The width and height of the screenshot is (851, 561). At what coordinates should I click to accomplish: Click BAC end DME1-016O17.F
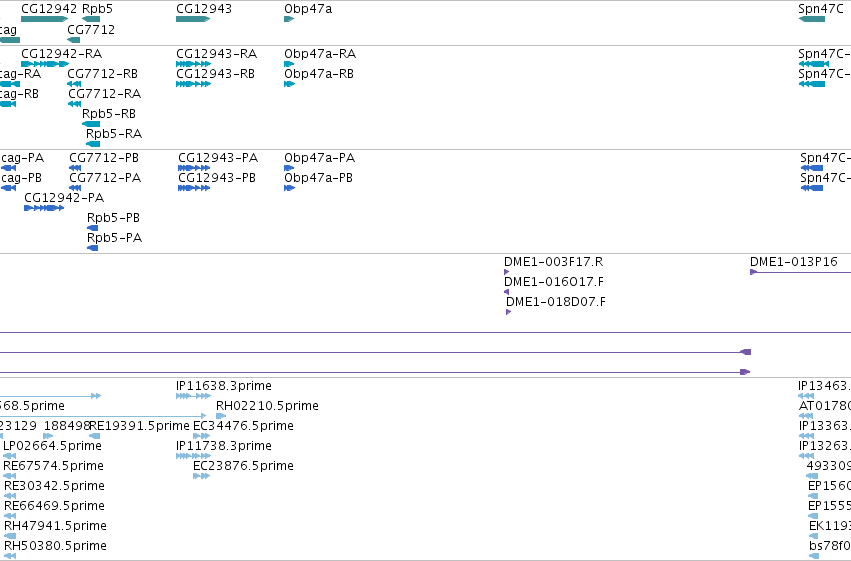554,282
